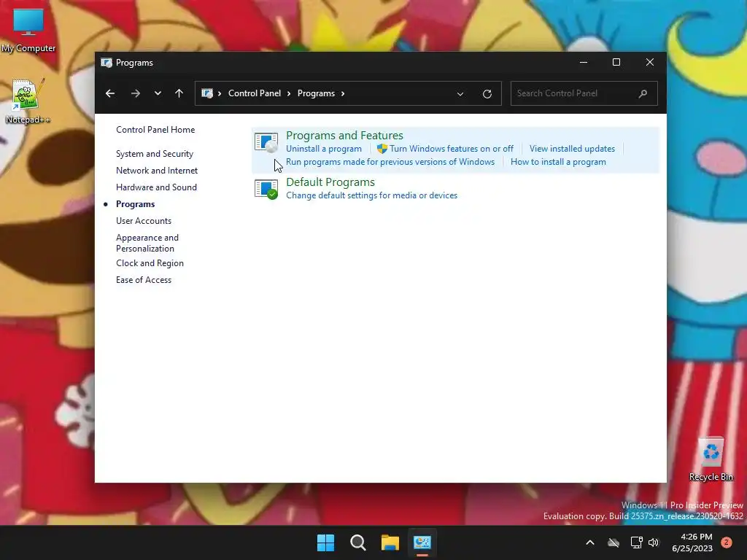Click the Default Programs heading
This screenshot has height=560, width=747.
pyautogui.click(x=330, y=182)
